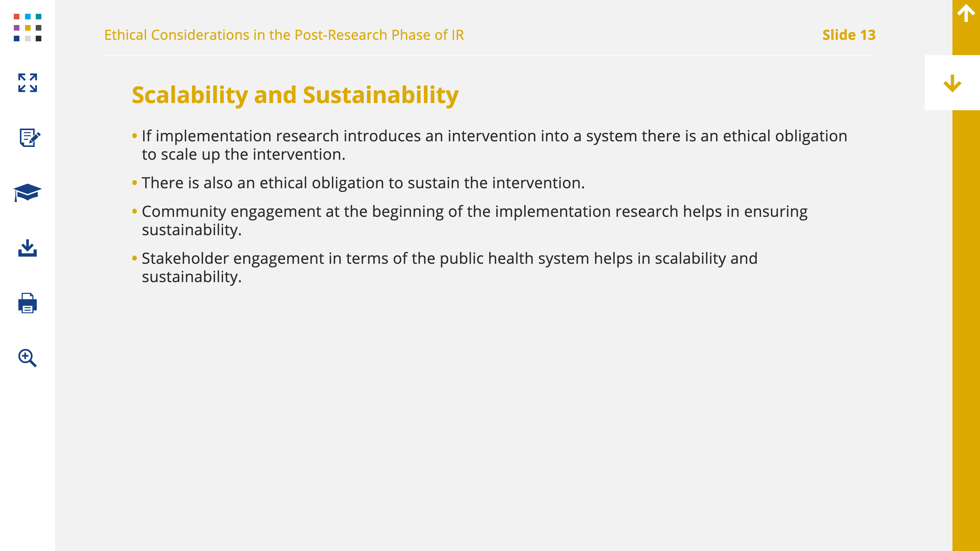Image resolution: width=980 pixels, height=551 pixels.
Task: Toggle fullscreen with the expand arrows icon
Action: 27,82
